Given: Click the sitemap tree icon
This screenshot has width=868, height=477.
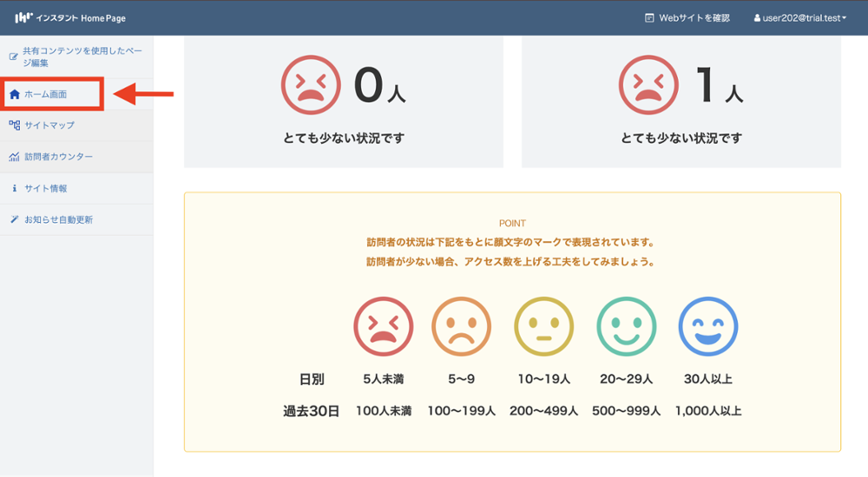Looking at the screenshot, I should coord(14,126).
